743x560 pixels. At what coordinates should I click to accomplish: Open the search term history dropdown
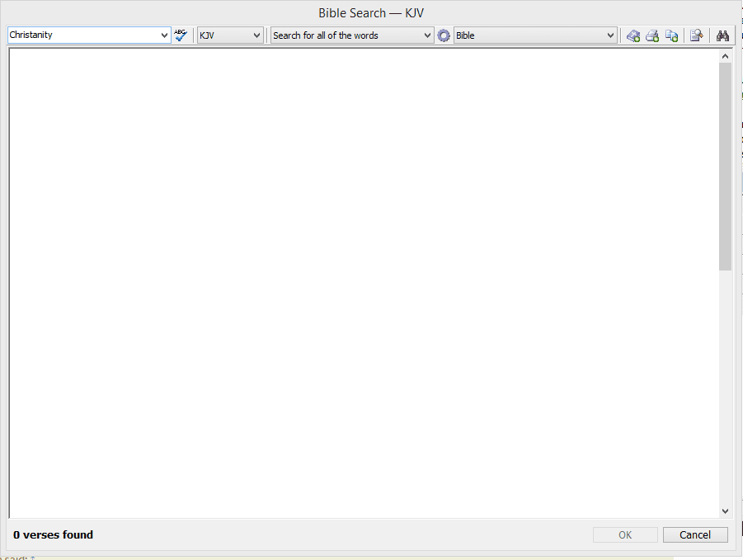(164, 35)
